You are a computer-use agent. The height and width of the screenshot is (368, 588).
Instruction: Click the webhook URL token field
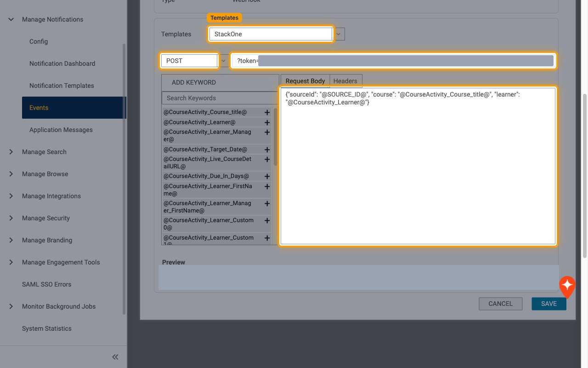393,61
